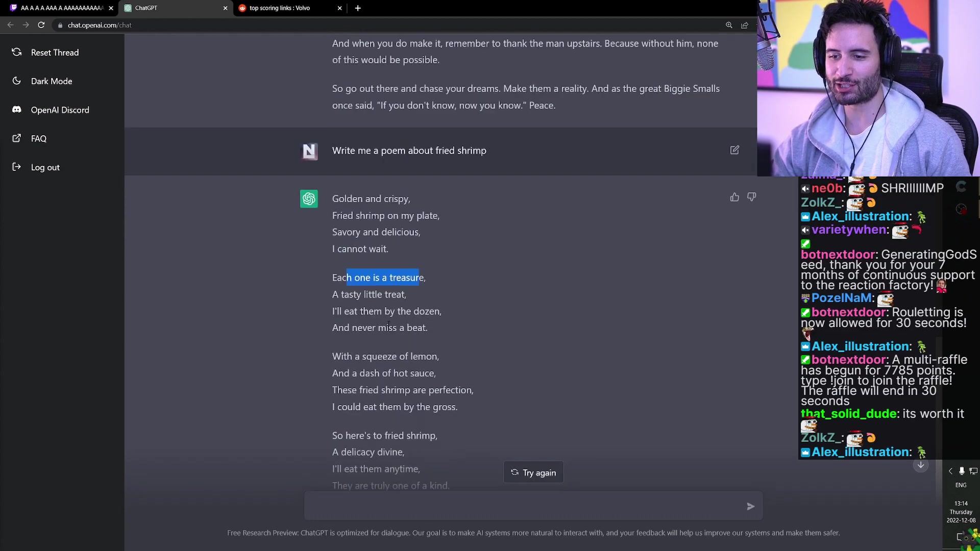The image size is (980, 551).
Task: Close the AA A A AAA tab
Action: [111, 8]
